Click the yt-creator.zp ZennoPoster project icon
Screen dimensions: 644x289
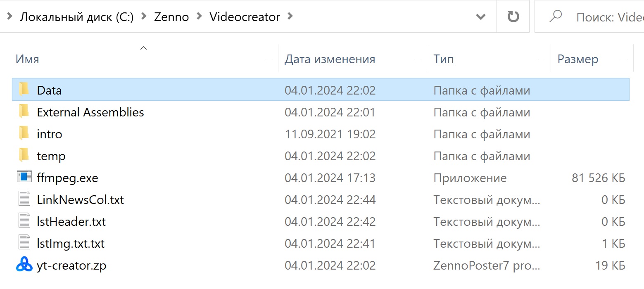24,265
